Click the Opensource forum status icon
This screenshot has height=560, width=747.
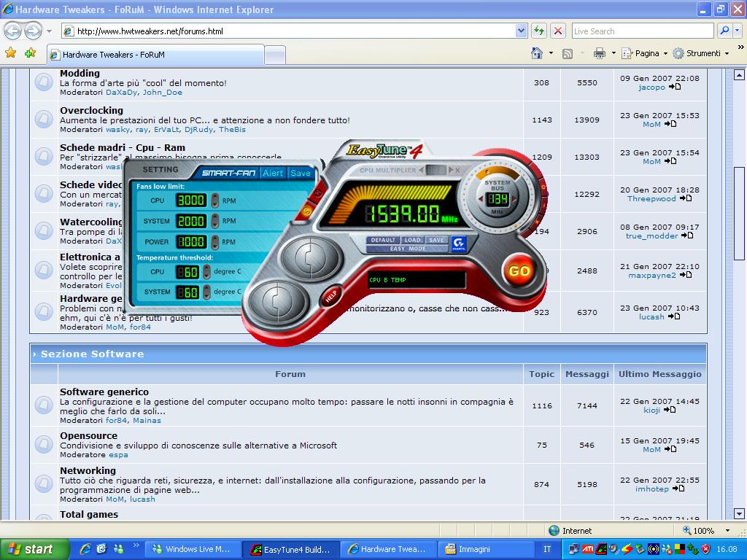[44, 444]
